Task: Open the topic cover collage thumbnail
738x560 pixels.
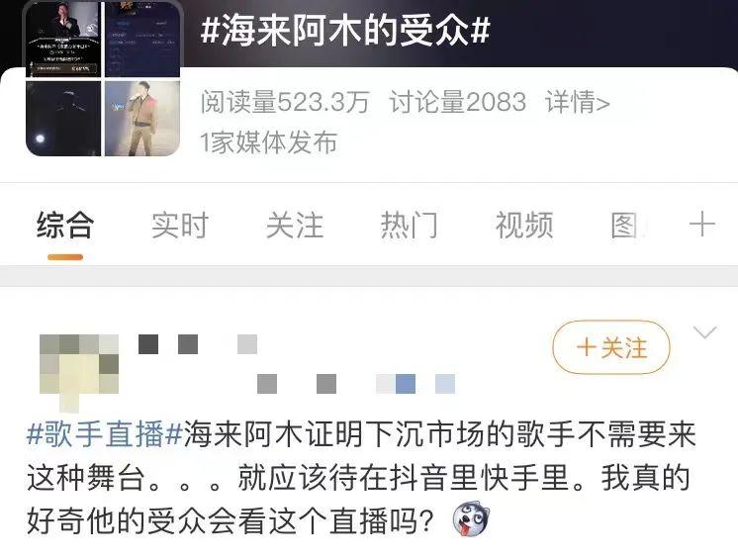Action: click(103, 78)
